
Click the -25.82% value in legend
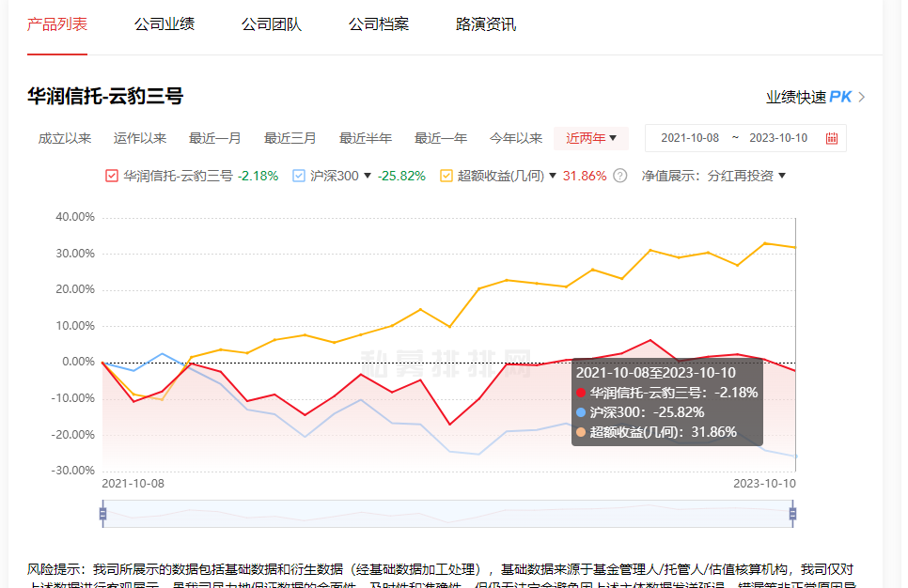pyautogui.click(x=401, y=176)
